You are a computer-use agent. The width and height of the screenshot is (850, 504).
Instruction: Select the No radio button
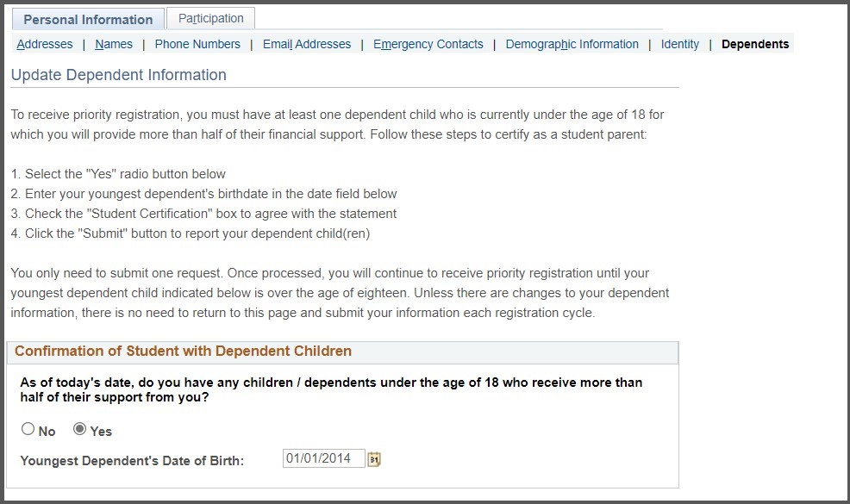point(28,428)
